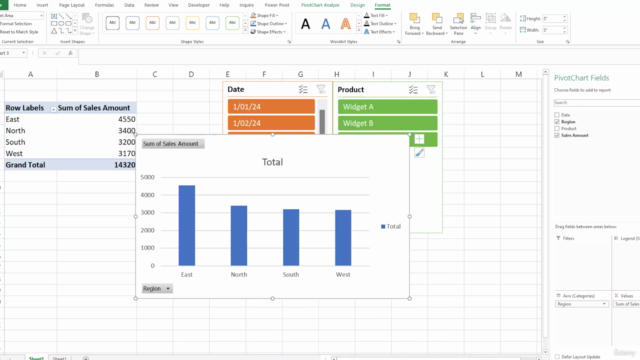Open the Power Pivot tab
The image size is (640, 360).
click(277, 5)
